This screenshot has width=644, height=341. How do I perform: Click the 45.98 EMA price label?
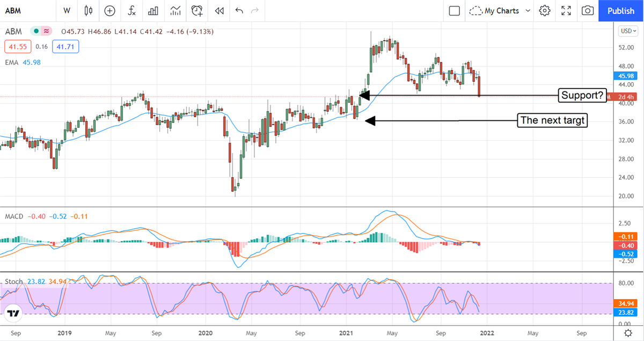(626, 76)
